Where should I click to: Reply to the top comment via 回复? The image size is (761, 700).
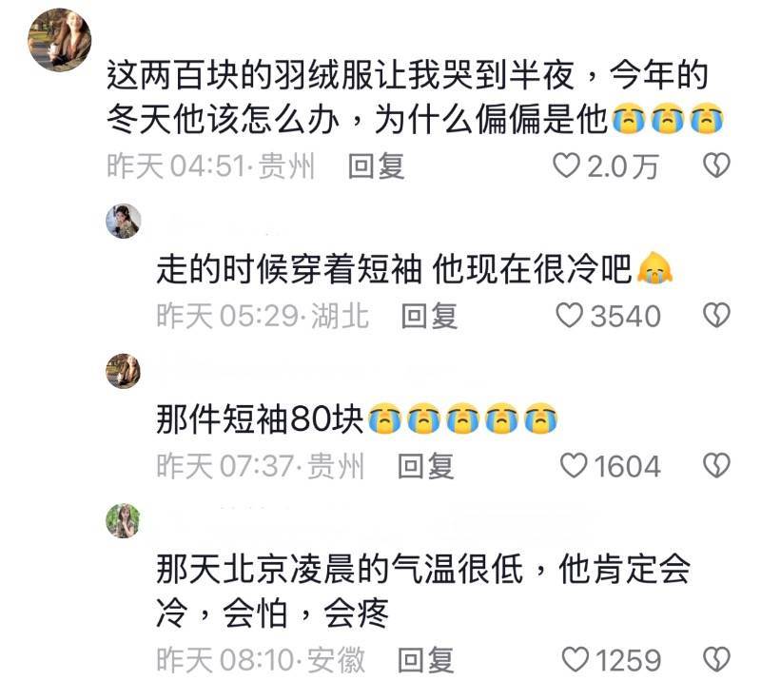click(x=376, y=165)
